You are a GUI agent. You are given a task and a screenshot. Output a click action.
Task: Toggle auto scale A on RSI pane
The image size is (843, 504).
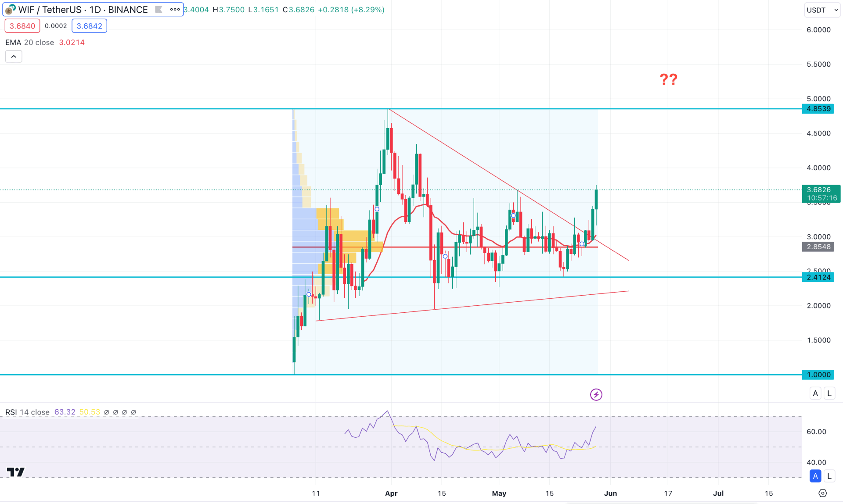click(x=815, y=476)
